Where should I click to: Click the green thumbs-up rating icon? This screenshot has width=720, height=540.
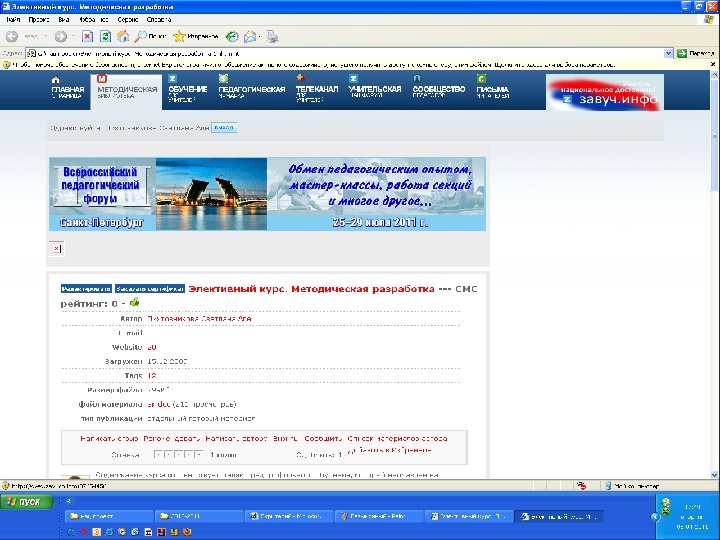pyautogui.click(x=135, y=302)
